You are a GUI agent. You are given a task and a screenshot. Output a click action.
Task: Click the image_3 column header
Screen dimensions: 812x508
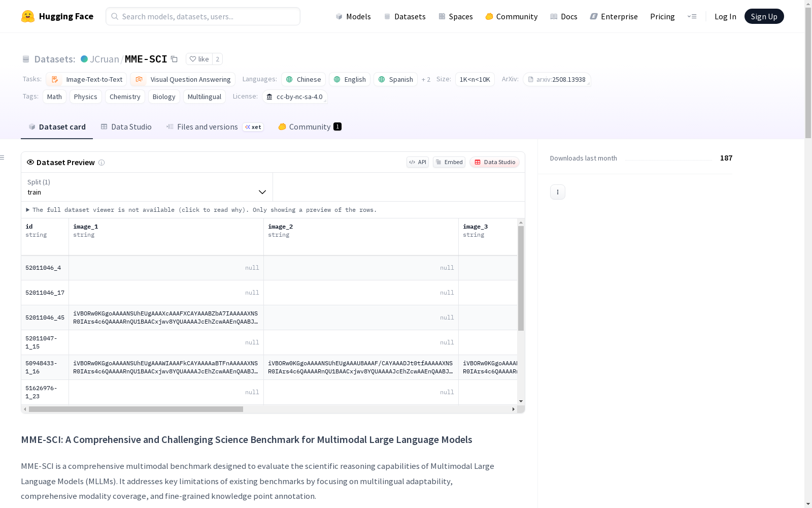[488, 237]
